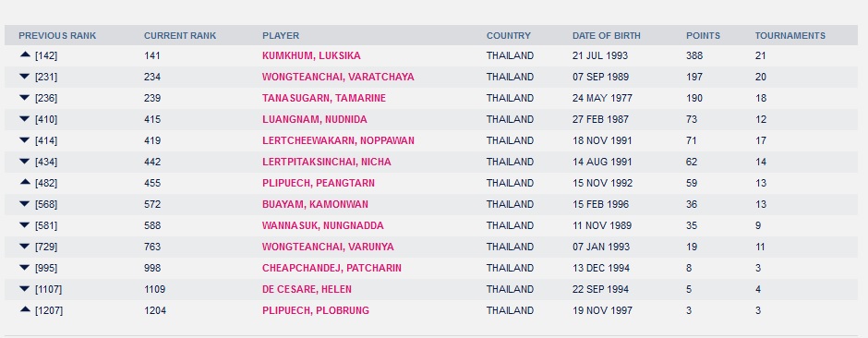Click the down arrow beside previous rank 995
The image size is (868, 338).
pyautogui.click(x=24, y=267)
